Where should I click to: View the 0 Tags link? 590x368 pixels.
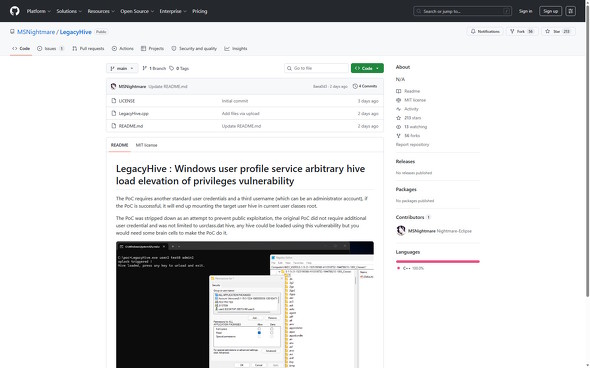point(179,68)
